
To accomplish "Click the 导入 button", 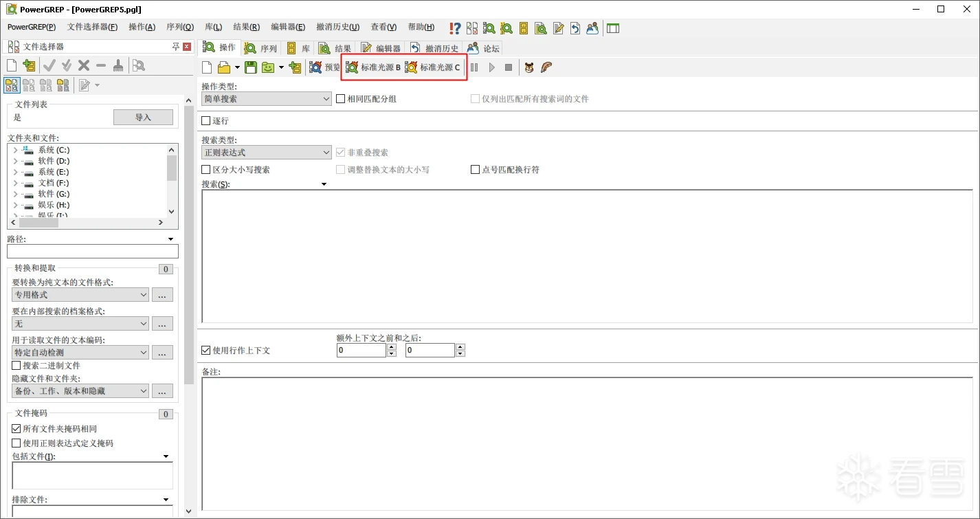I will tap(143, 118).
